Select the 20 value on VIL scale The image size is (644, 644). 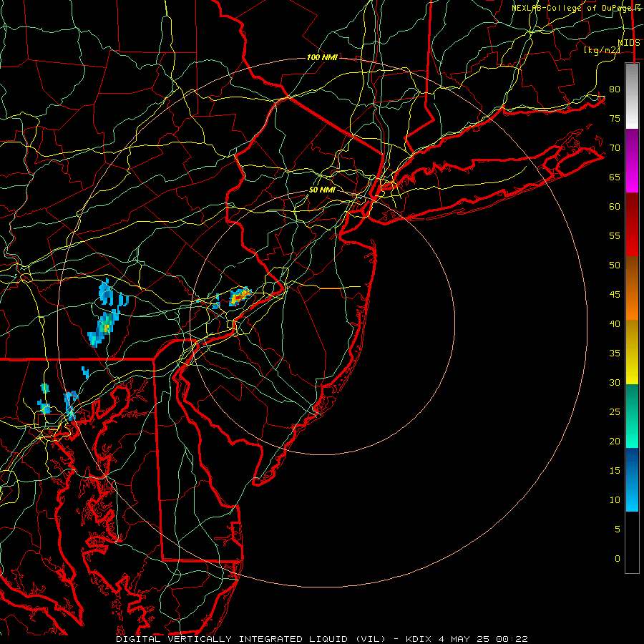615,441
